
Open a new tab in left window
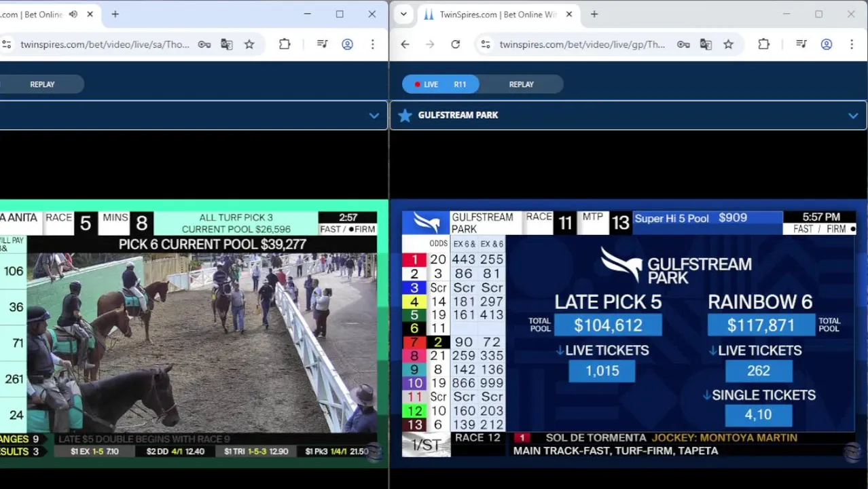[x=115, y=14]
